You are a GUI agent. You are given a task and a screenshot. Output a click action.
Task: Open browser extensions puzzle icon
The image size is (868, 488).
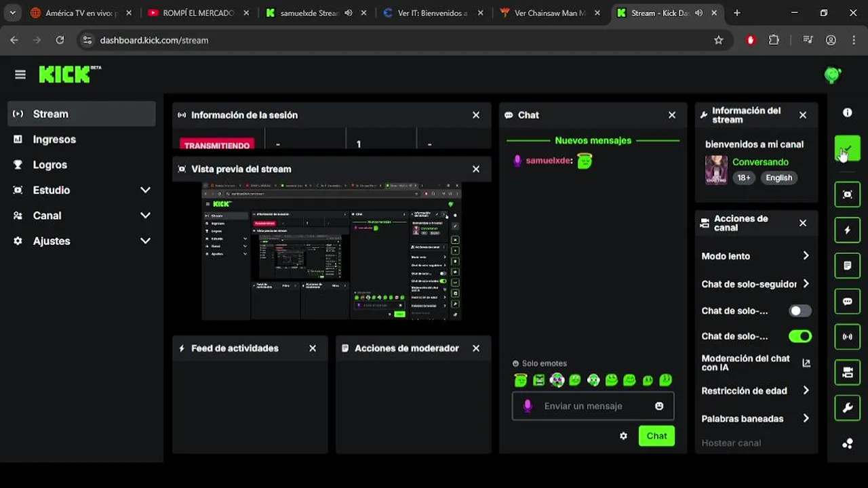(774, 40)
